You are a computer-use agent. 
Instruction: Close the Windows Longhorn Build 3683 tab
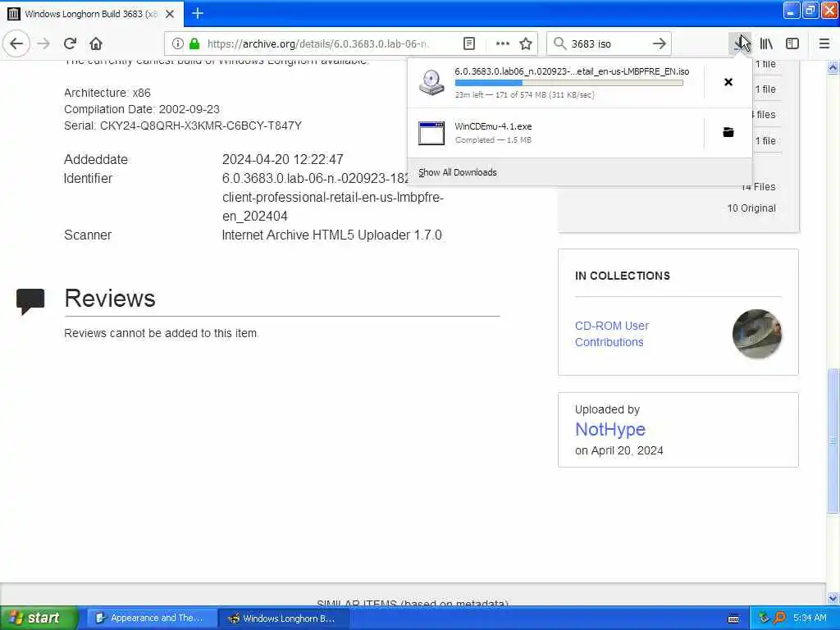(x=169, y=14)
